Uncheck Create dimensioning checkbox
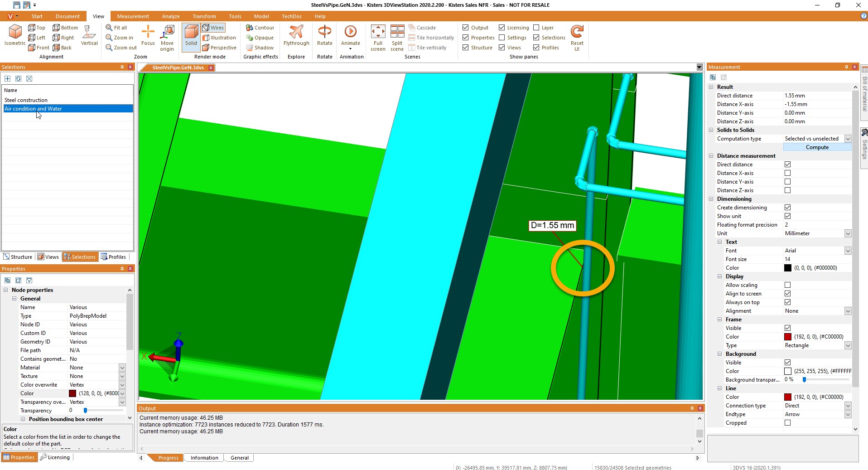 click(787, 208)
